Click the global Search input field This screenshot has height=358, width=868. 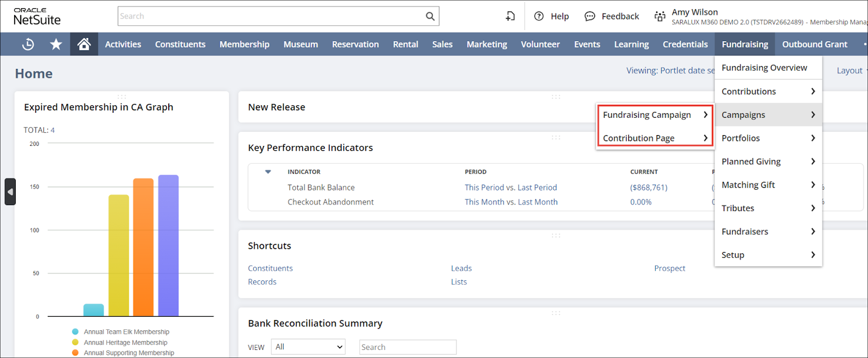click(271, 16)
